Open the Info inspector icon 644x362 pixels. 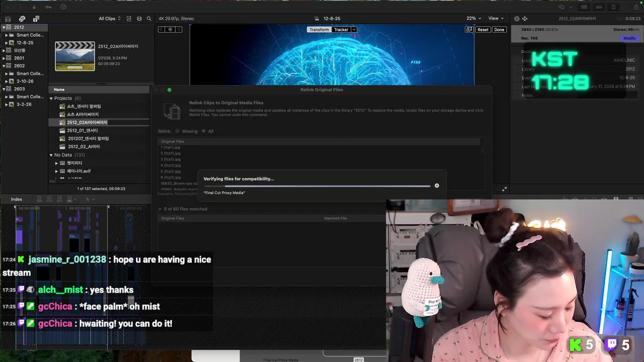[517, 19]
